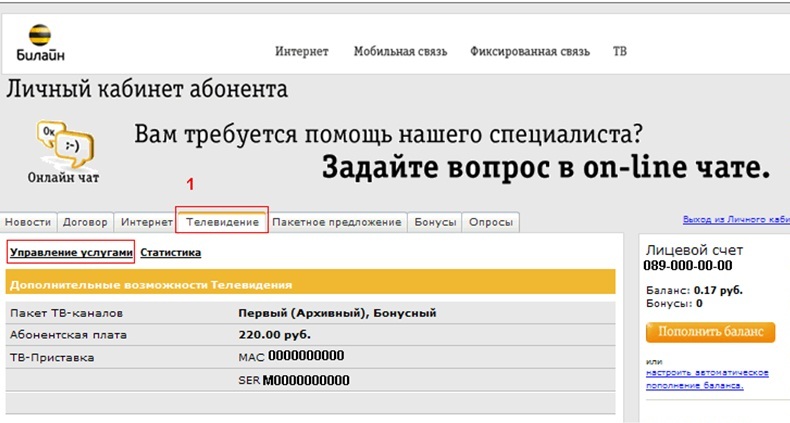This screenshot has height=423, width=790.
Task: Select the Пакет ТВ-каналов row label
Action: click(67, 313)
